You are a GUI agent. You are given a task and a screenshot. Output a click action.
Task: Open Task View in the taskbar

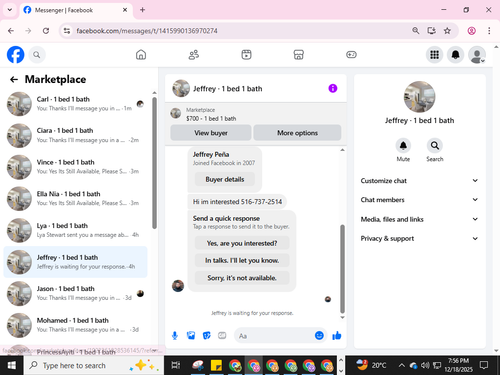click(176, 365)
